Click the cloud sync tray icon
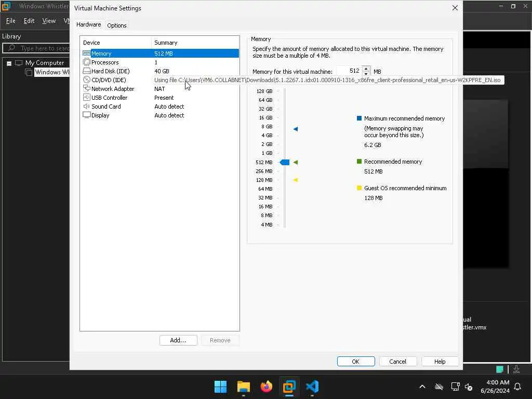 pyautogui.click(x=439, y=387)
